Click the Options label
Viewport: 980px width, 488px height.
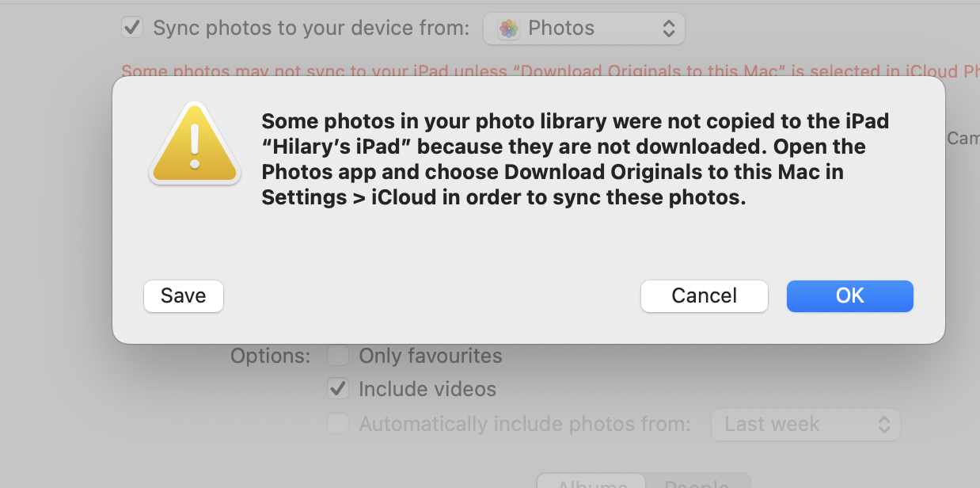pos(271,356)
